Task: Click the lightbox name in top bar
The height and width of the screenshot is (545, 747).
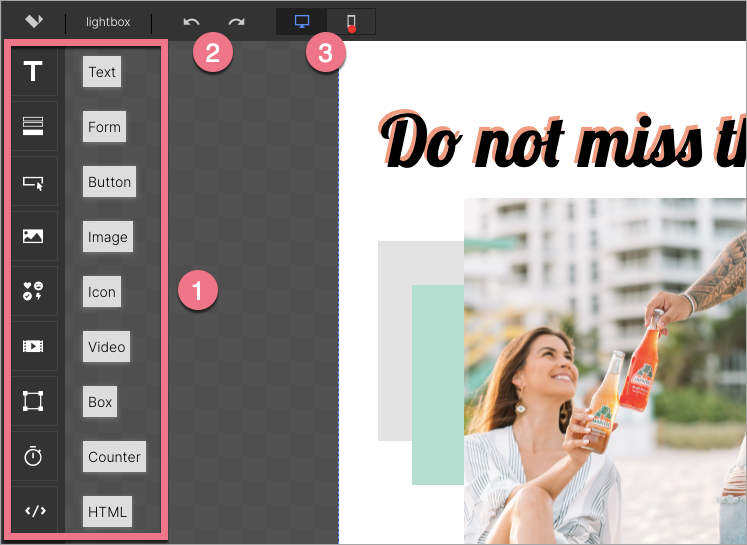Action: [x=108, y=21]
